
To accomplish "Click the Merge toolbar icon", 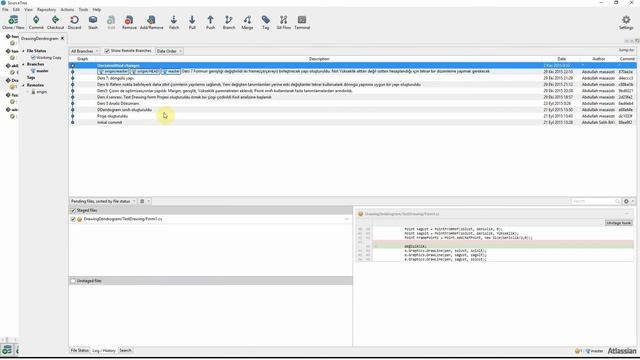I will (247, 22).
